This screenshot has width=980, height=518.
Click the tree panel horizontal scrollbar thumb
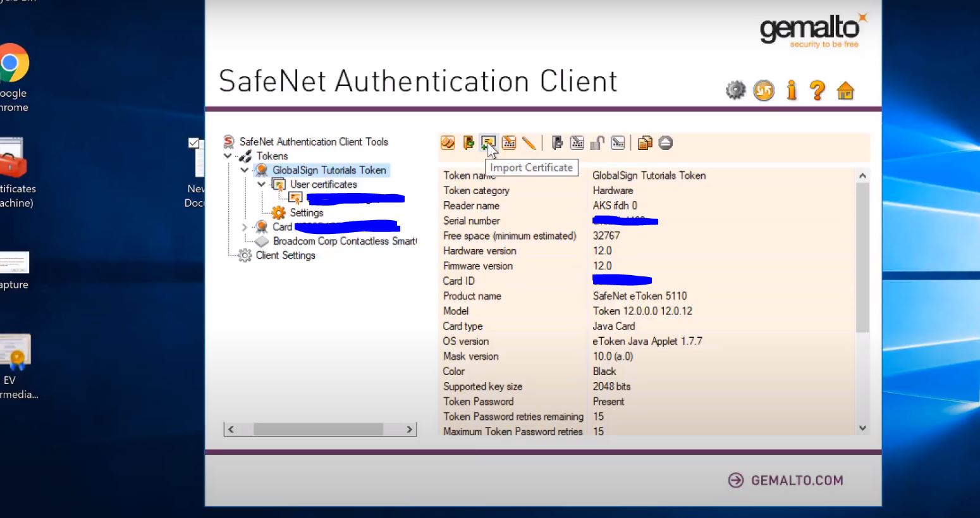(x=318, y=429)
